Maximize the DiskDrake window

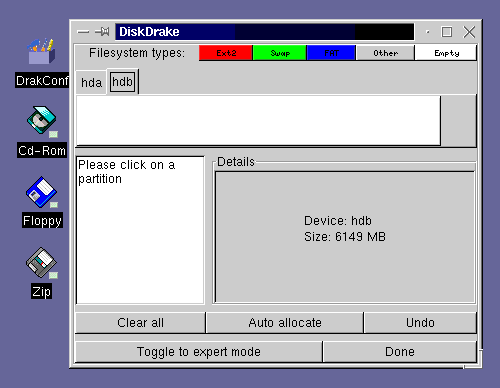tap(447, 32)
